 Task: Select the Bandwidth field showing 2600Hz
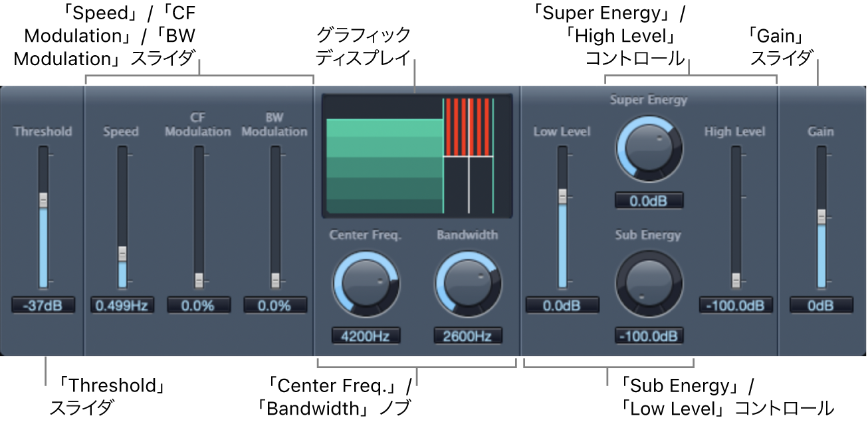tap(467, 337)
